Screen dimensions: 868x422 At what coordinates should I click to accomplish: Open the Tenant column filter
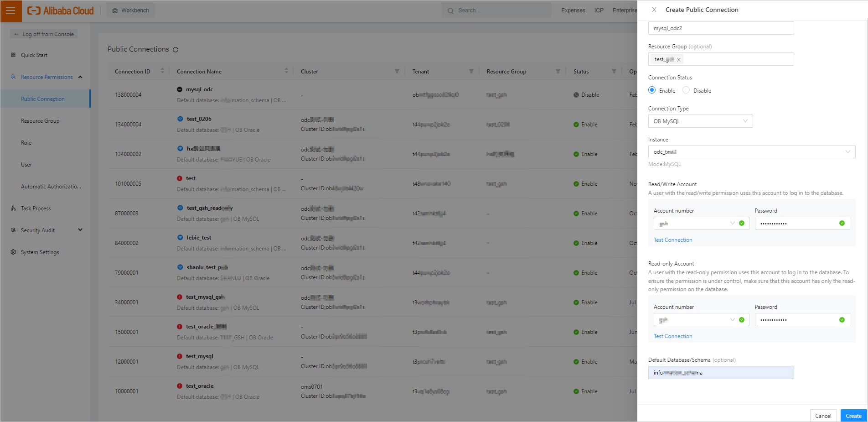[471, 71]
